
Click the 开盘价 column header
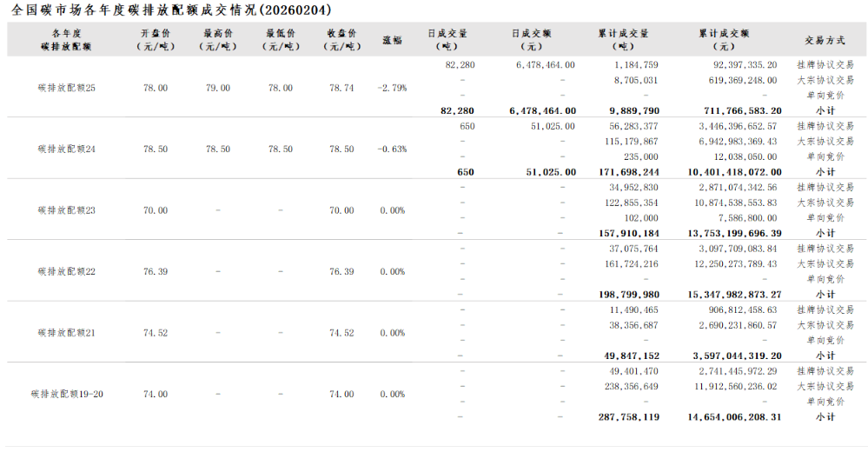click(155, 40)
